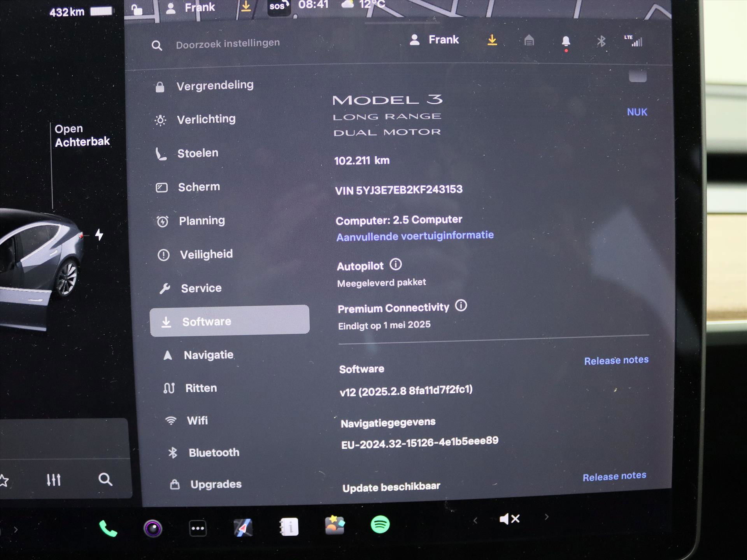The image size is (747, 560).
Task: Tap the lock icon in top status bar
Action: pos(137,9)
